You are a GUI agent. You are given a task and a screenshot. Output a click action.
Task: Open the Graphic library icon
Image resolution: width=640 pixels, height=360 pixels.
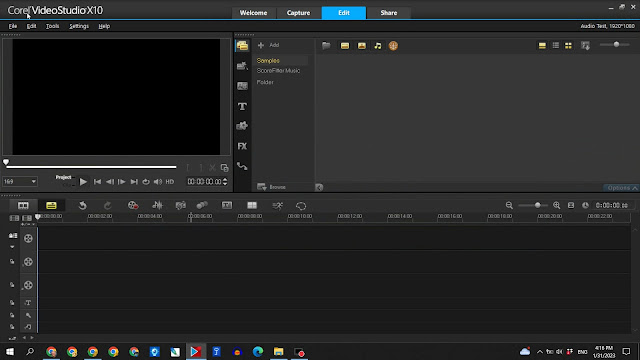point(242,126)
